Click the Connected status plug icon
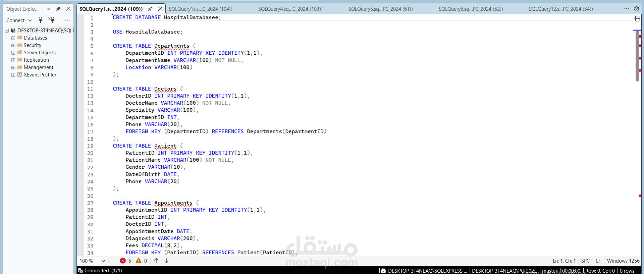The image size is (644, 274). coord(80,271)
